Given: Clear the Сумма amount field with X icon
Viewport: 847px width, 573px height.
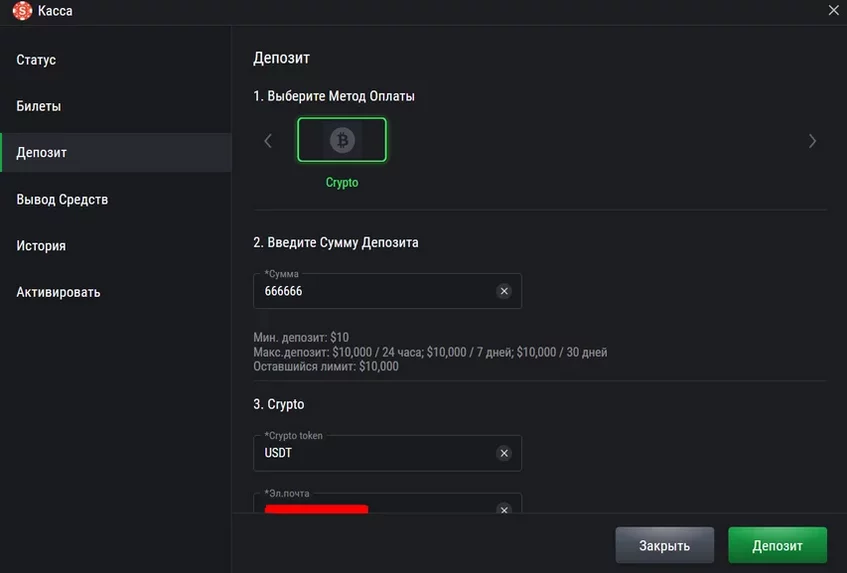Looking at the screenshot, I should click(504, 291).
